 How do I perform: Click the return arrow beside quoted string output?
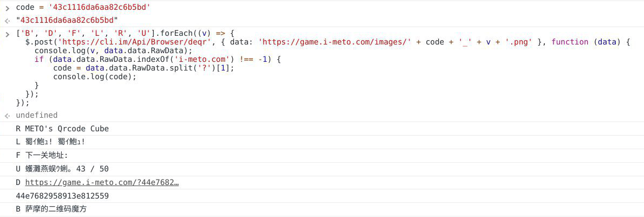[8, 21]
